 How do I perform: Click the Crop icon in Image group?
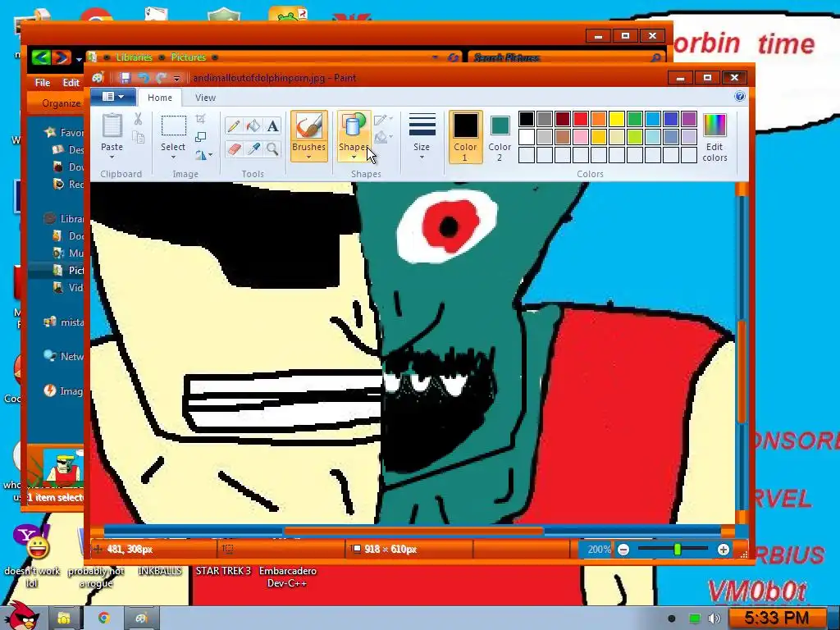coord(200,119)
